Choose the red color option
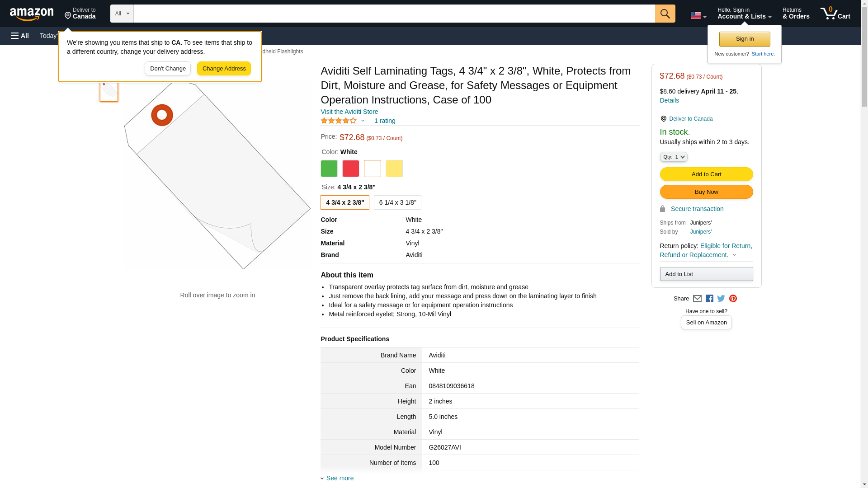This screenshot has height=488, width=868. 351,169
